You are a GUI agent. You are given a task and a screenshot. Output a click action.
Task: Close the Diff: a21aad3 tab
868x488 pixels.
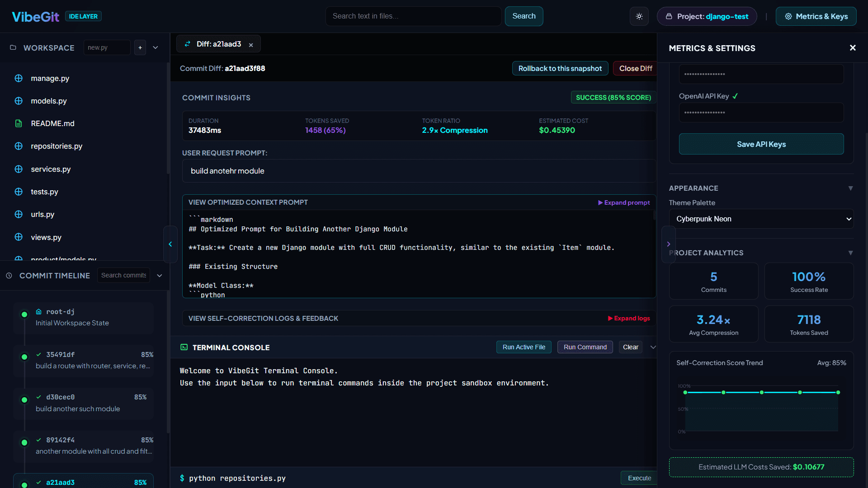(251, 45)
